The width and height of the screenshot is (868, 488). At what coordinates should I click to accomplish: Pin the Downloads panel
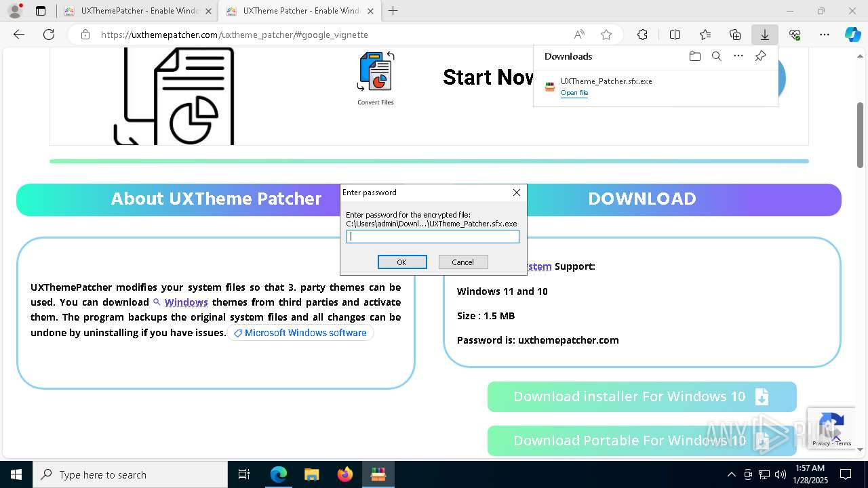[760, 56]
